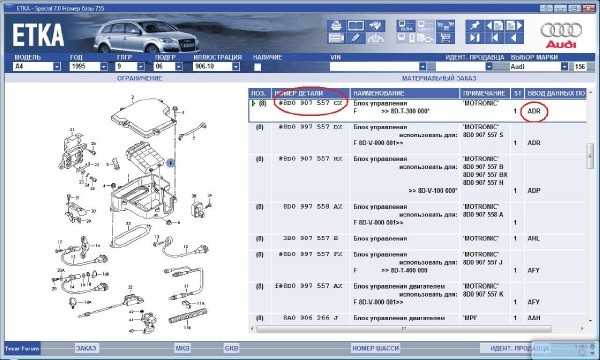Expand the МОДЕЛЬ A4 dropdown
The width and height of the screenshot is (600, 360).
coord(57,67)
